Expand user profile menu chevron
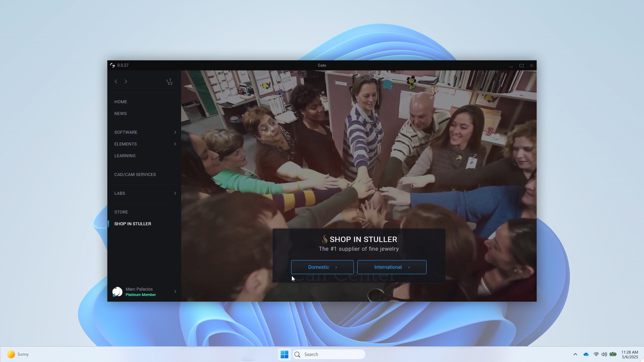This screenshot has height=362, width=644. pyautogui.click(x=175, y=292)
